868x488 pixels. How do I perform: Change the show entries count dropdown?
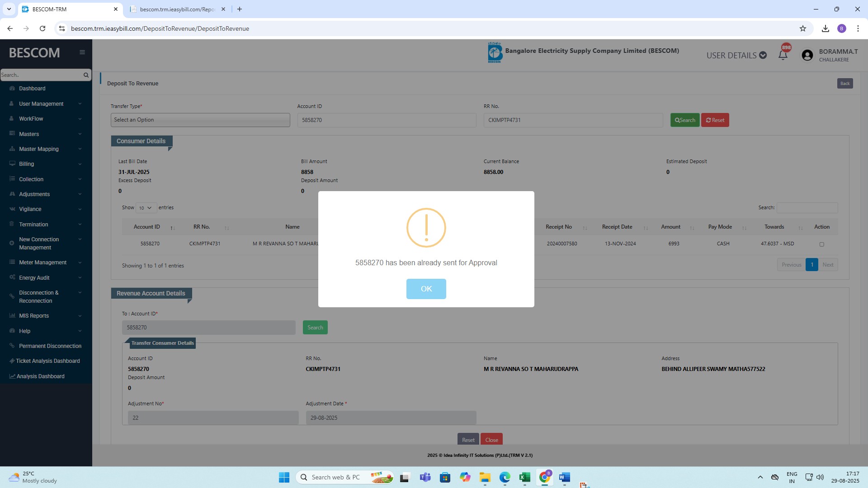tap(146, 208)
